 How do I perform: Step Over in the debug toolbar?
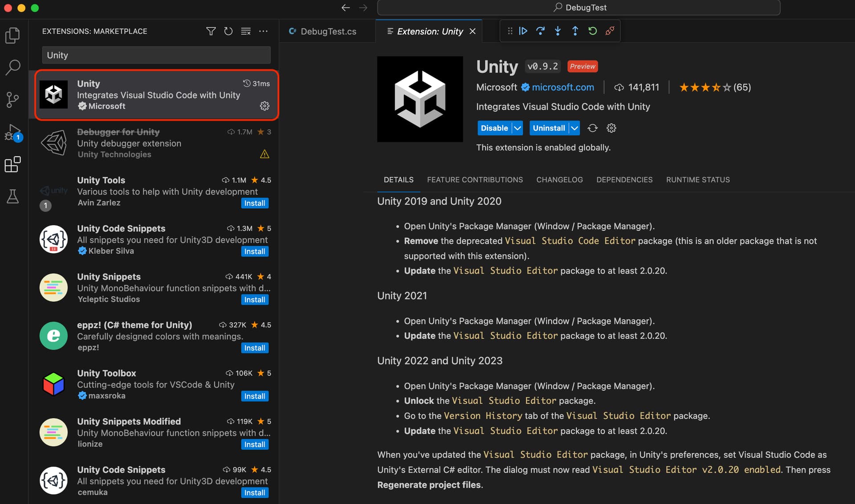(x=540, y=31)
